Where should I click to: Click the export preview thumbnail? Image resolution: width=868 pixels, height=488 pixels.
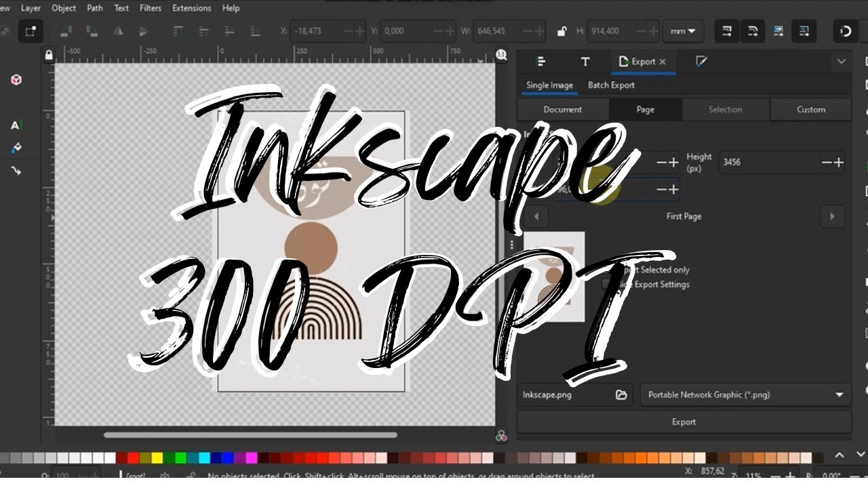click(x=554, y=277)
